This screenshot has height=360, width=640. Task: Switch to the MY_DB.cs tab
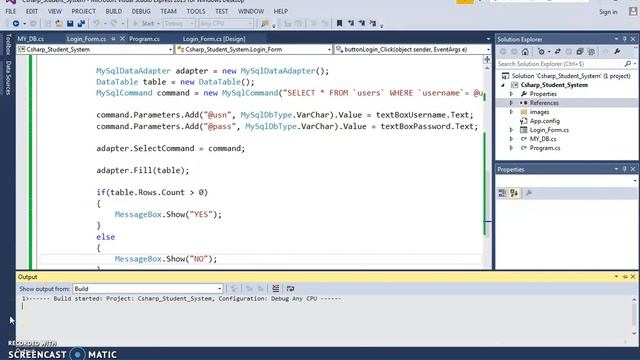click(31, 39)
